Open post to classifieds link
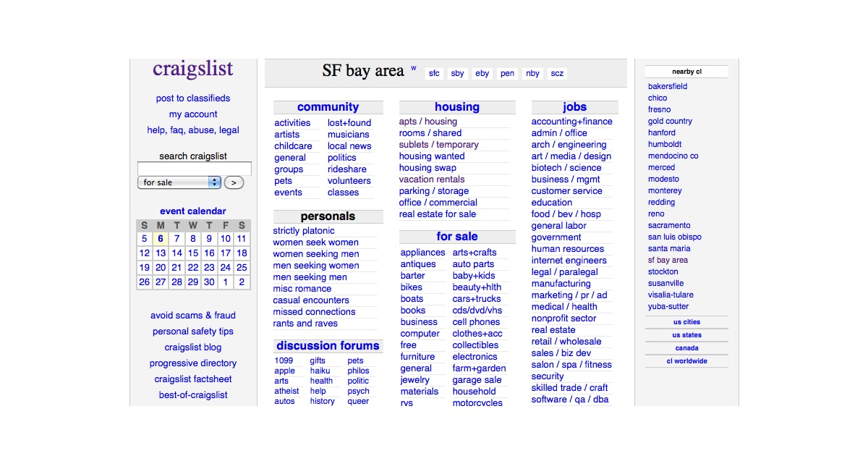Viewport: 868px width, 456px height. click(x=193, y=98)
